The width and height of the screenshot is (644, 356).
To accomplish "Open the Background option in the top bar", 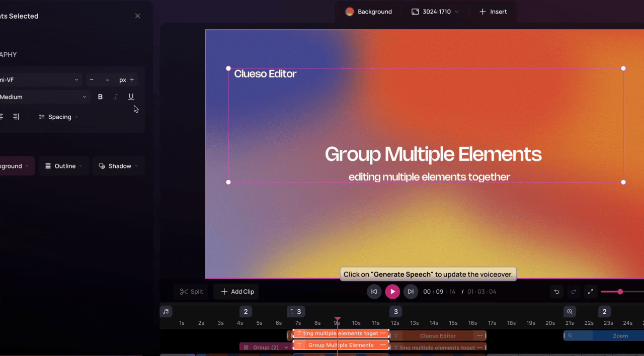I will coord(369,12).
